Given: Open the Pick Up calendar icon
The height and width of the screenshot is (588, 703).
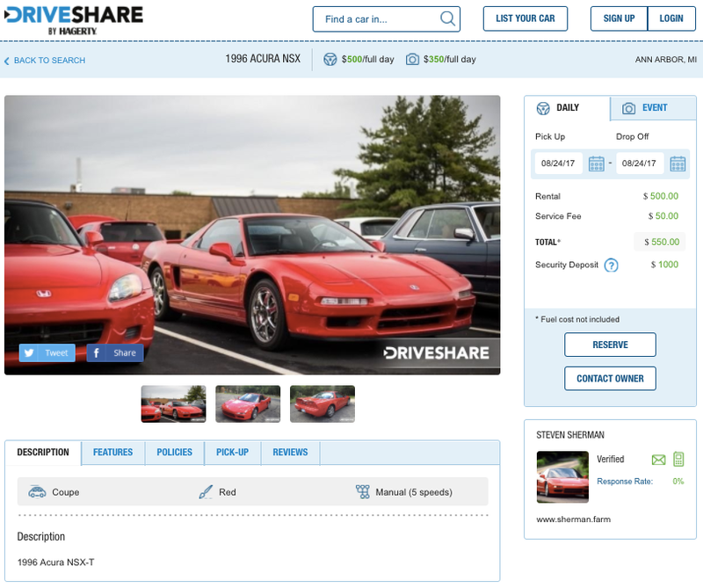Looking at the screenshot, I should pos(597,163).
